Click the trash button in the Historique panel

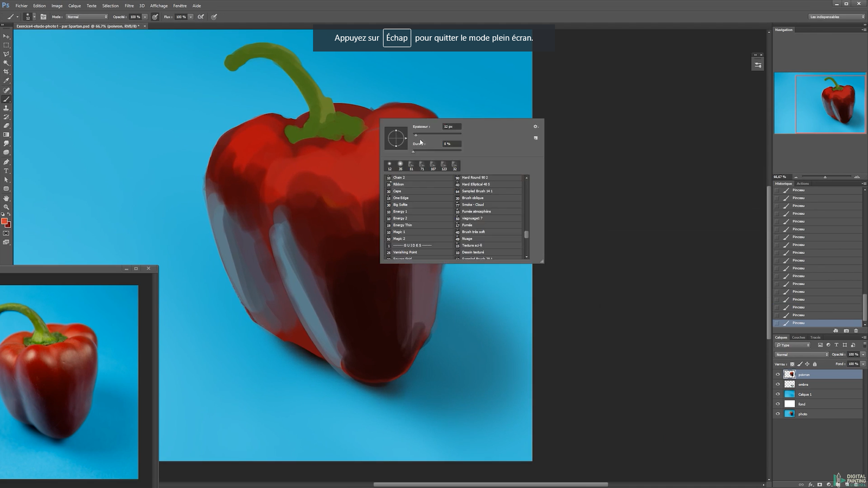tap(856, 331)
